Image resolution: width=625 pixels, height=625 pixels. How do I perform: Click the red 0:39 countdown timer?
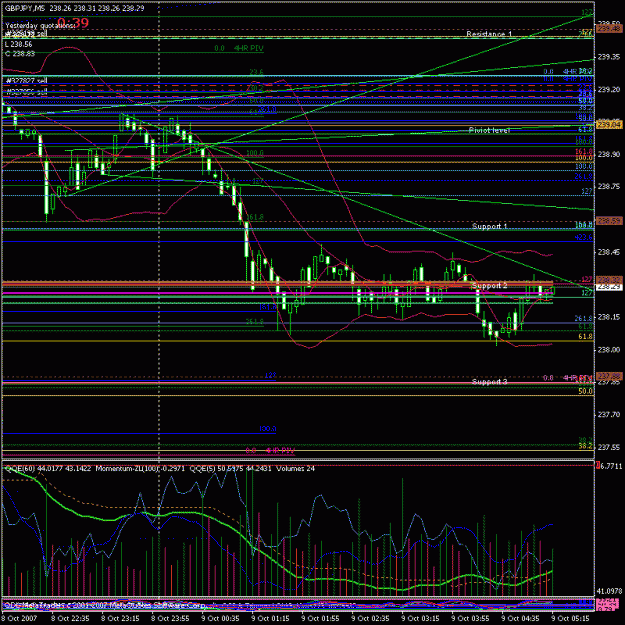tap(73, 22)
